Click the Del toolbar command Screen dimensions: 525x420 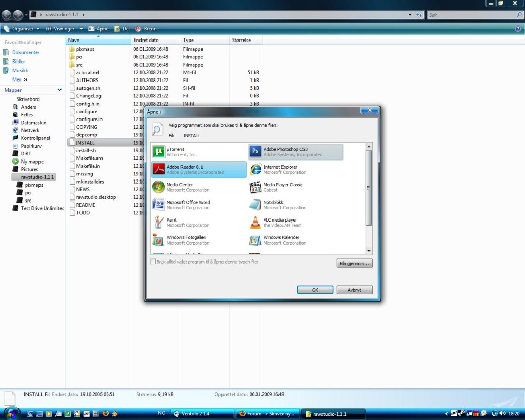pyautogui.click(x=122, y=29)
